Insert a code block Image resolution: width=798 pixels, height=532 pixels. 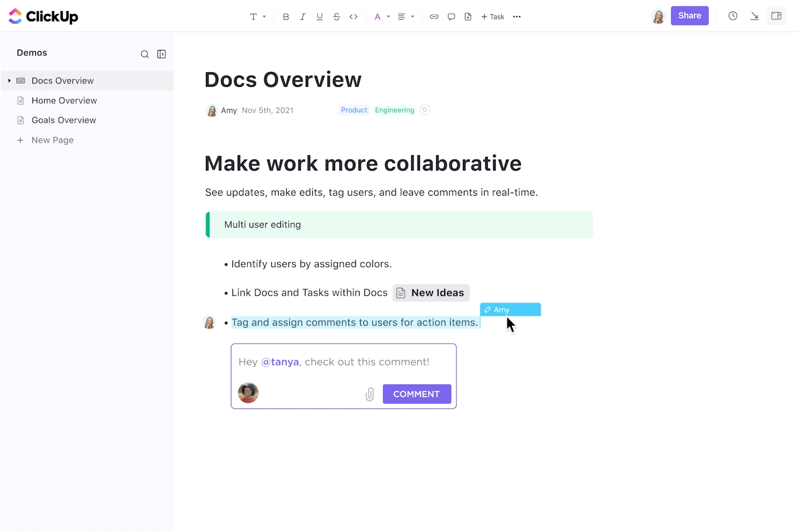point(353,16)
